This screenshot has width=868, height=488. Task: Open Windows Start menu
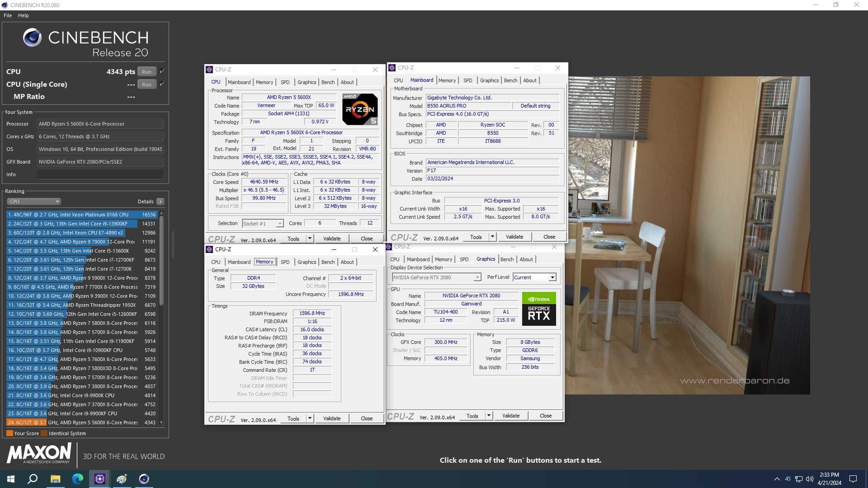[x=11, y=479]
